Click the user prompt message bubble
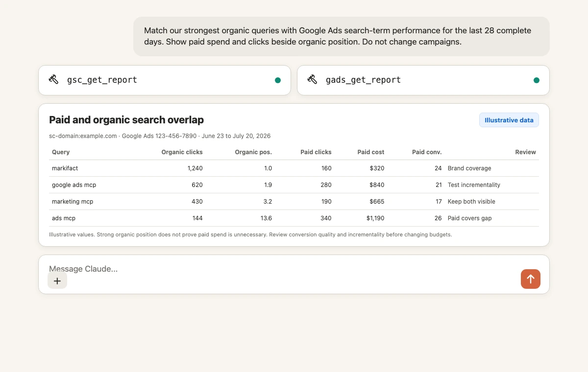The image size is (588, 372). (342, 36)
